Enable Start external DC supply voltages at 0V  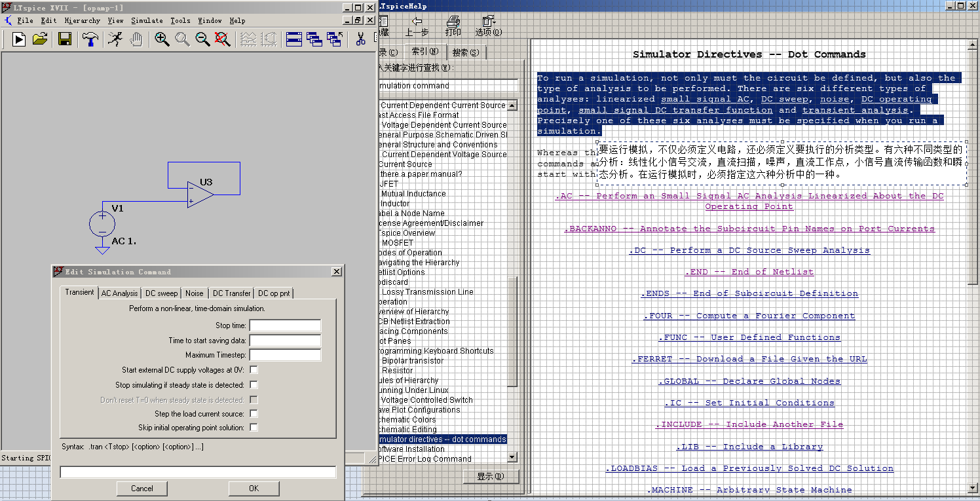[254, 370]
